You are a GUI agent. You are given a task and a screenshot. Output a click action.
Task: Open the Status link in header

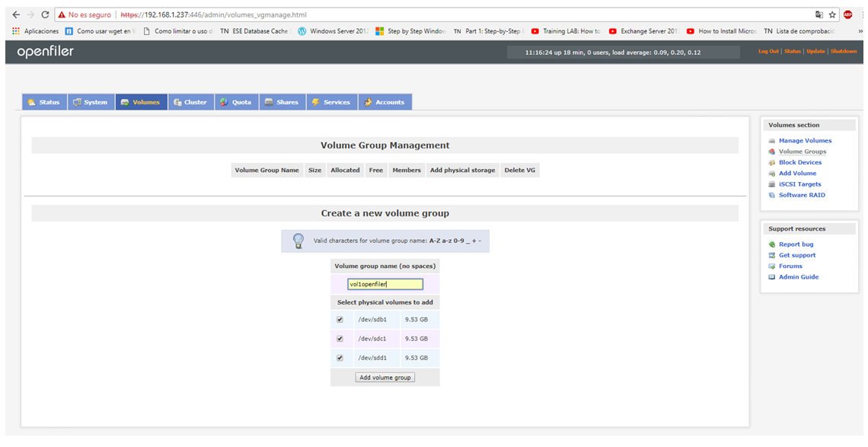(x=792, y=51)
